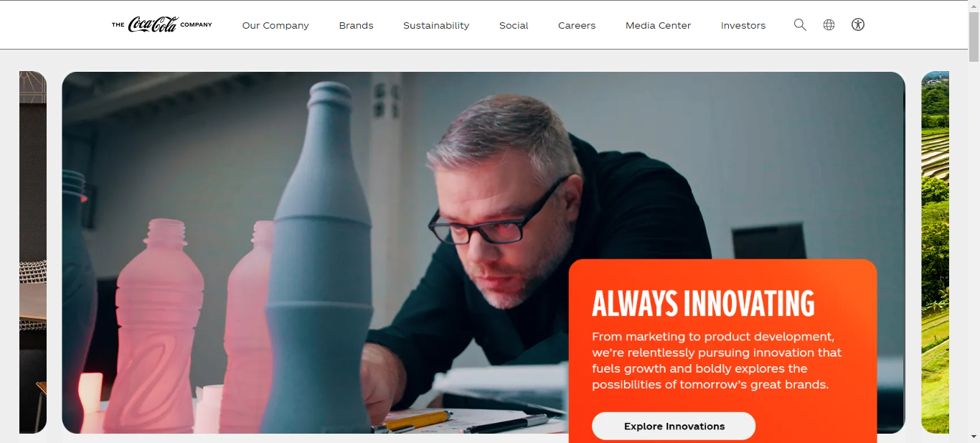Show the next green landscape slide
This screenshot has height=443, width=980.
coord(935,252)
